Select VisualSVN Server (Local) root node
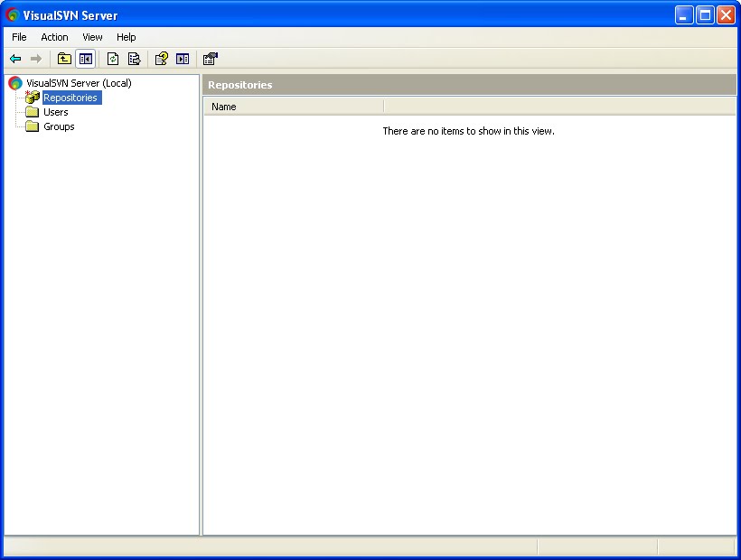The width and height of the screenshot is (741, 560). 79,83
